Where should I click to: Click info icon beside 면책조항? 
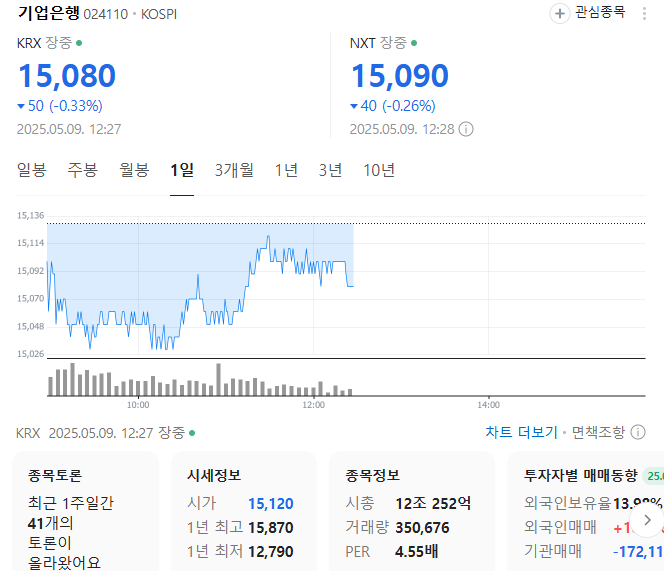[x=638, y=432]
